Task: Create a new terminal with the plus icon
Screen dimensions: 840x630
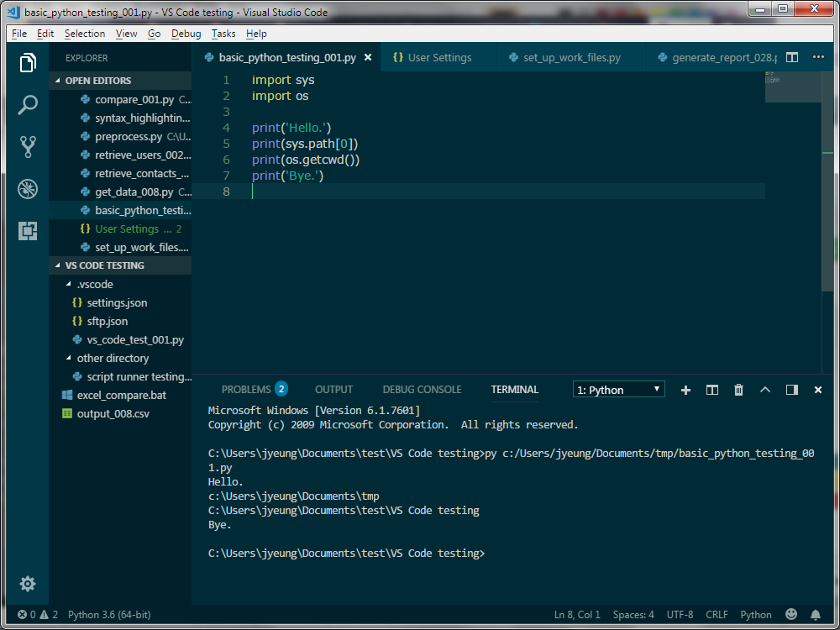Action: pyautogui.click(x=685, y=389)
